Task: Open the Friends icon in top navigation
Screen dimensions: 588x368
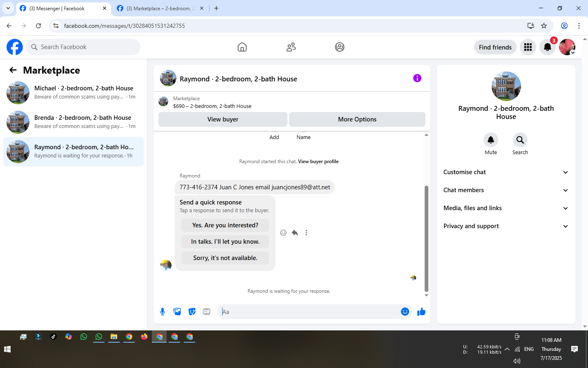Action: (x=291, y=47)
